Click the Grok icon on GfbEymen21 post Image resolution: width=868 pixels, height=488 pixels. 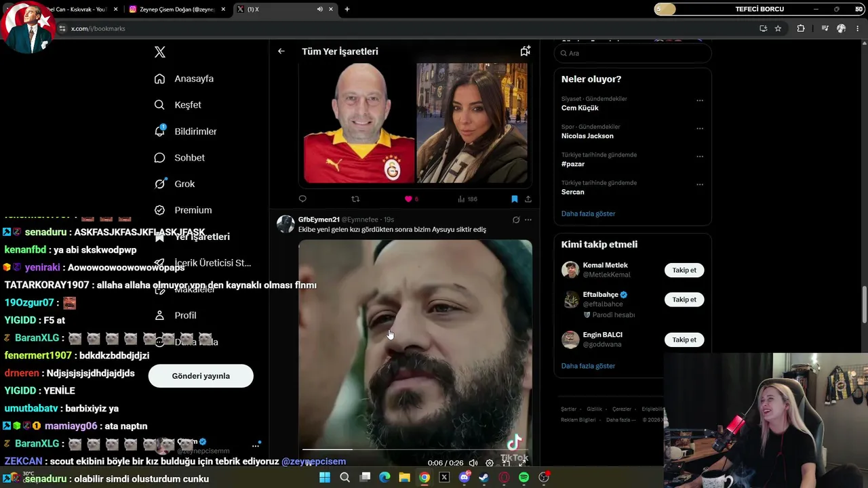tap(516, 220)
